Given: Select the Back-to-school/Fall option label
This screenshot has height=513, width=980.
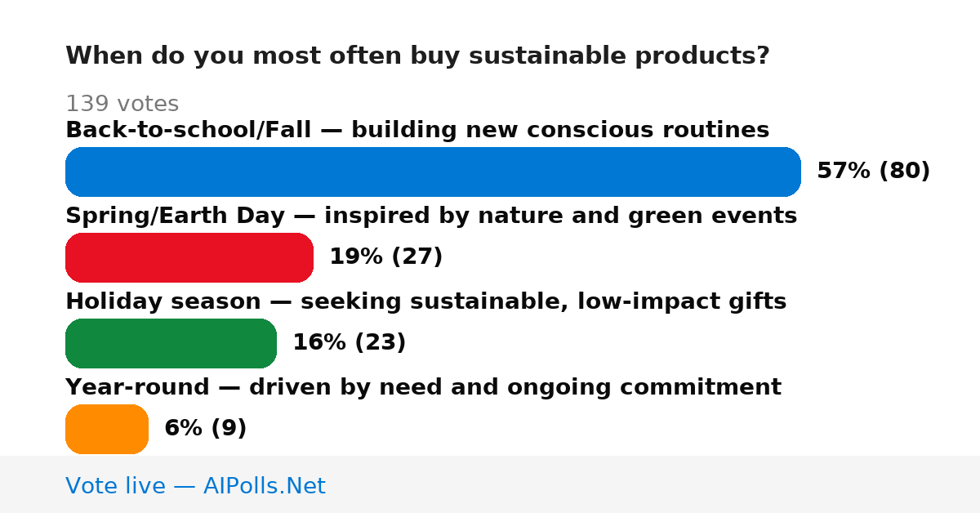Looking at the screenshot, I should pyautogui.click(x=417, y=130).
